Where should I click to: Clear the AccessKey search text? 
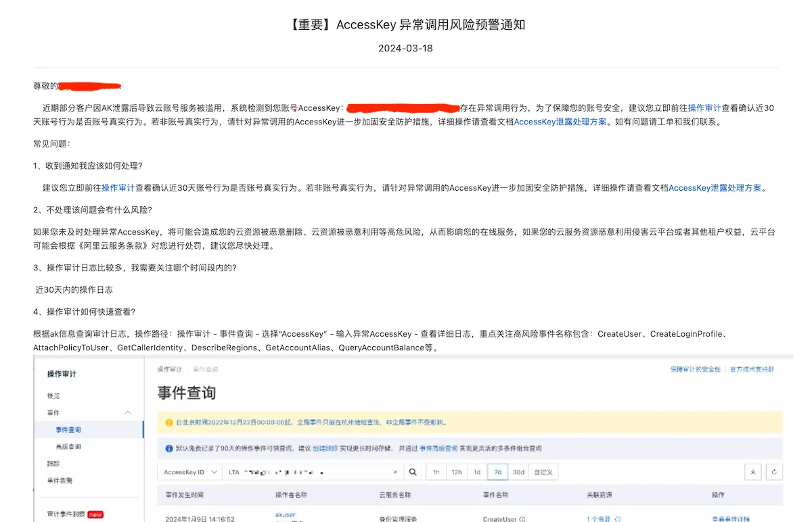(396, 472)
